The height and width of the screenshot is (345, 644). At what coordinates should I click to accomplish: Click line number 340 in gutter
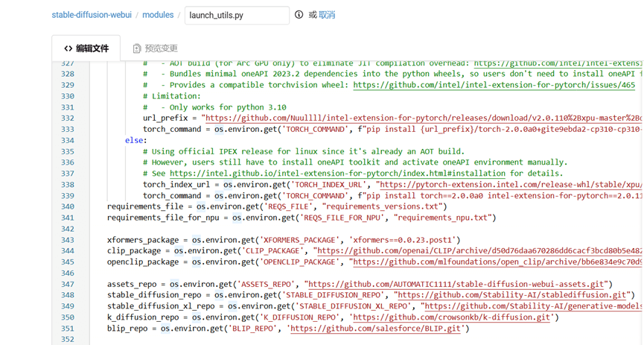point(68,207)
